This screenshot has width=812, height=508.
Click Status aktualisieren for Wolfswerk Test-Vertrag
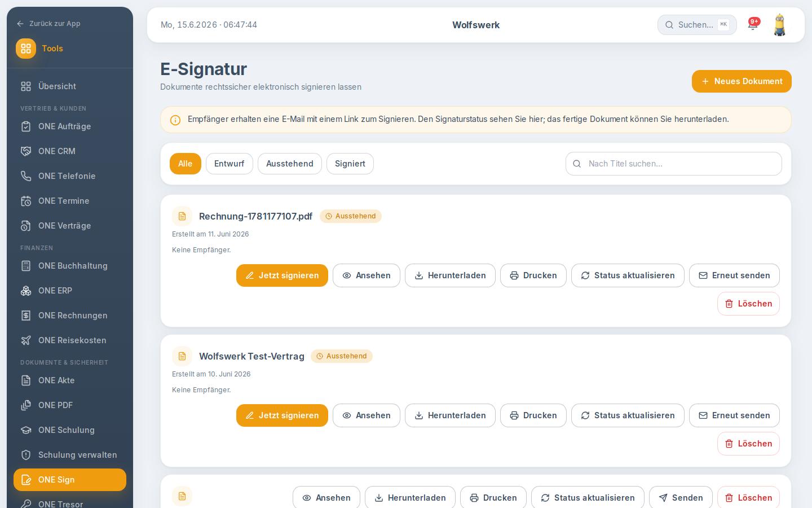628,415
